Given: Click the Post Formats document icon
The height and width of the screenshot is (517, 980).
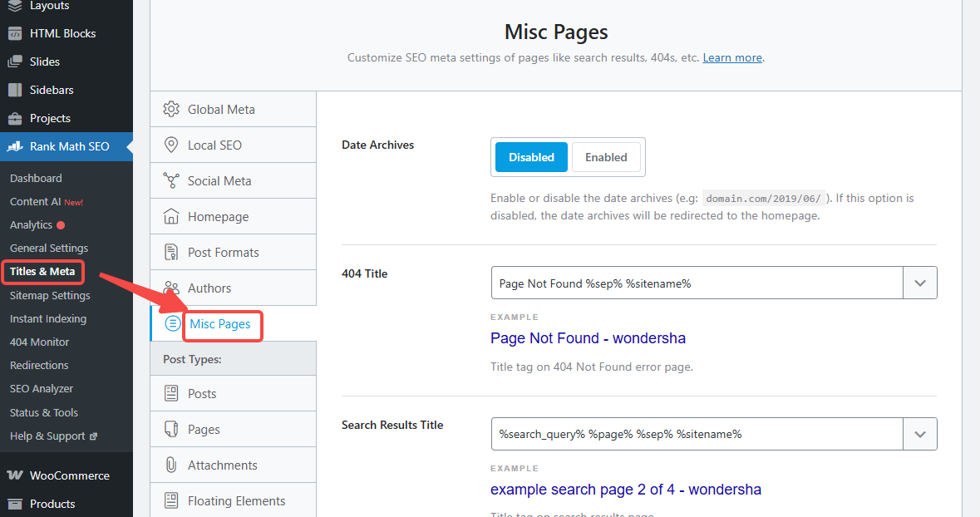Looking at the screenshot, I should click(x=171, y=253).
